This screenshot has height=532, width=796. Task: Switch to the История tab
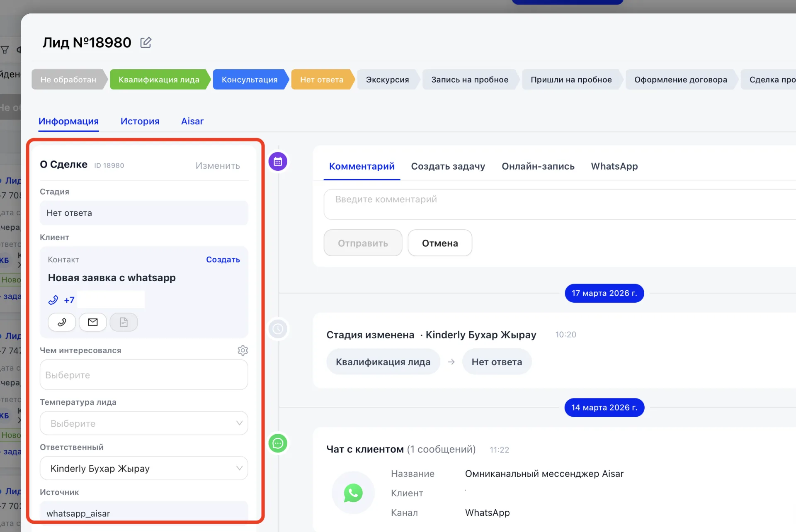point(140,121)
